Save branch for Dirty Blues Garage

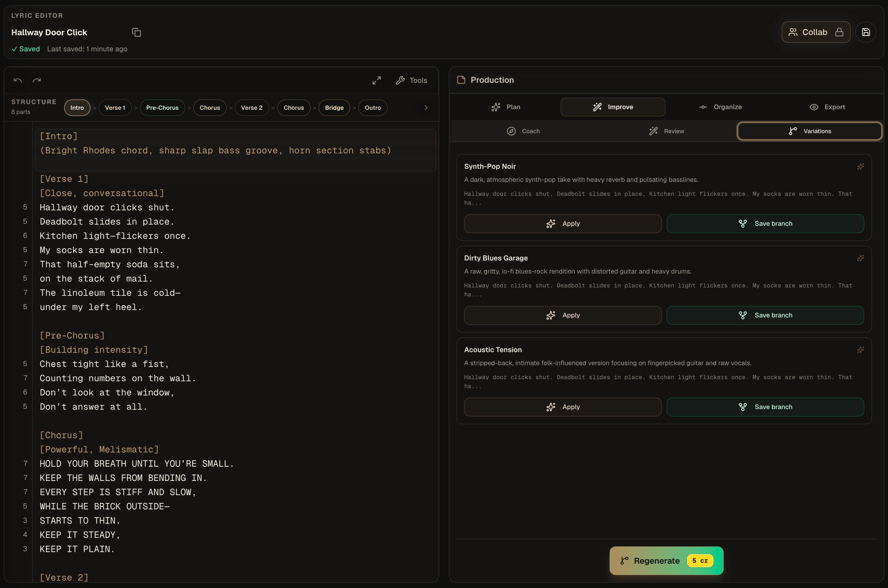coord(765,315)
